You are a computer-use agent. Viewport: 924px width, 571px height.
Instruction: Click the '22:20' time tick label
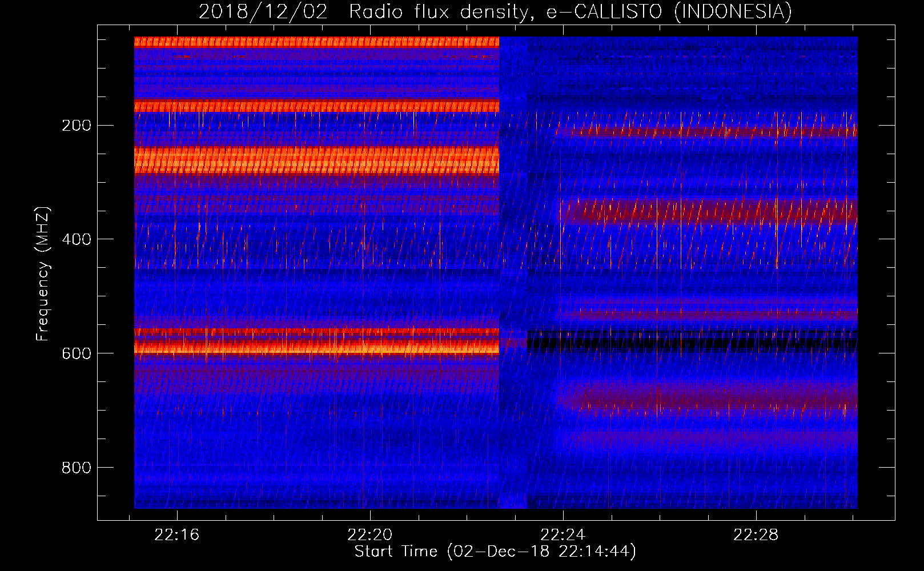tap(370, 535)
